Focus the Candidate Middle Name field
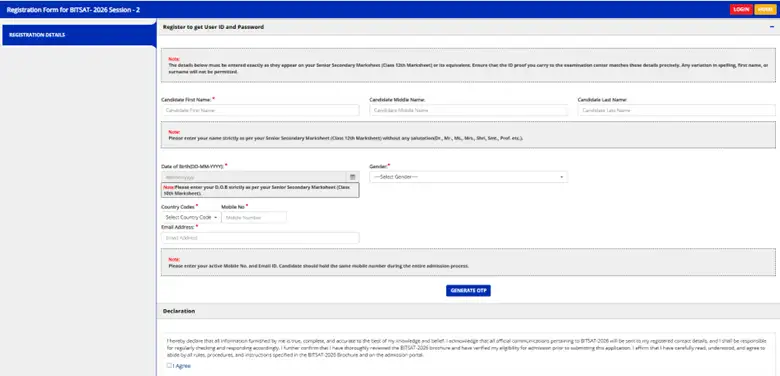 click(468, 110)
